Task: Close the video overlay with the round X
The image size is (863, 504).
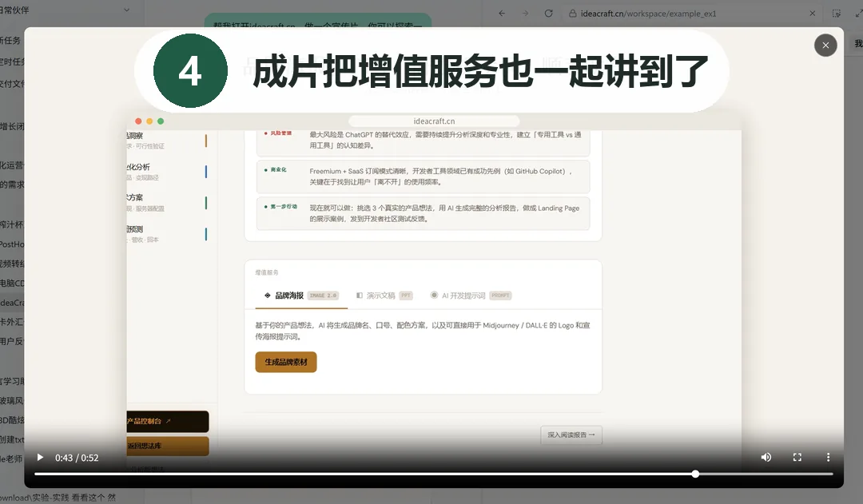Action: [x=825, y=45]
